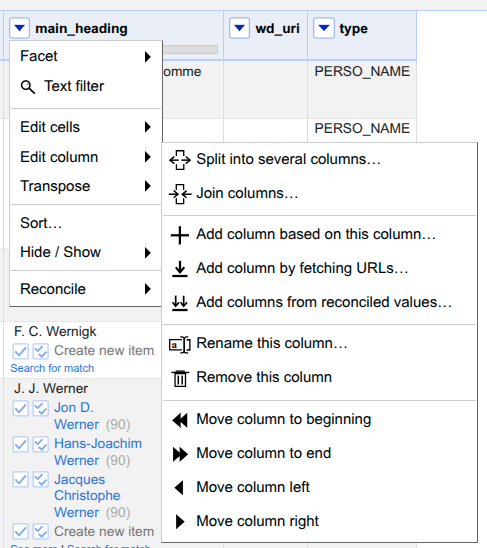Screen dimensions: 487x548
Task: Check create new item for F. C. Wernigk cell
Action: (20, 351)
